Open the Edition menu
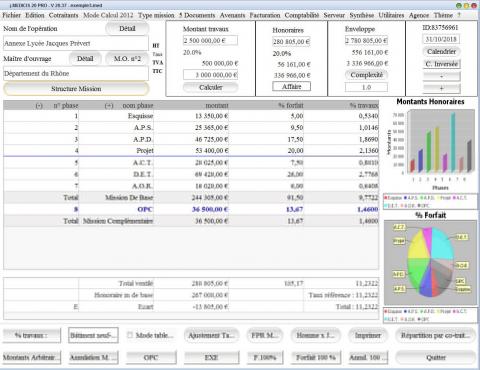The height and width of the screenshot is (370, 480). [35, 15]
